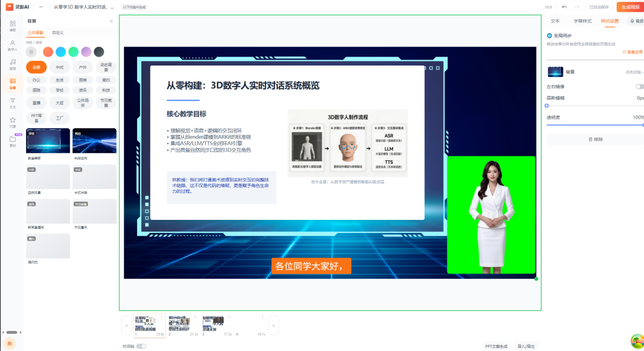644x351 pixels.
Task: Open the more menu on slide 2 thumbnail
Action: (196, 317)
